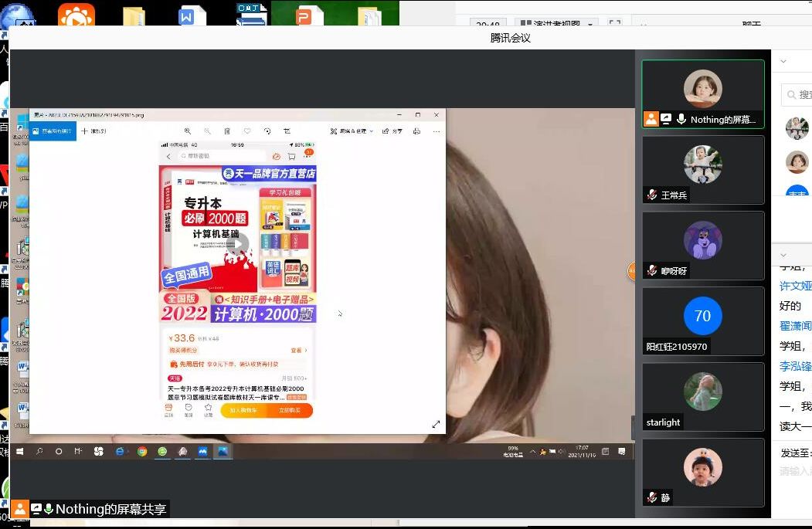
Task: Click the rotate icon in Photos toolbar
Action: (267, 131)
